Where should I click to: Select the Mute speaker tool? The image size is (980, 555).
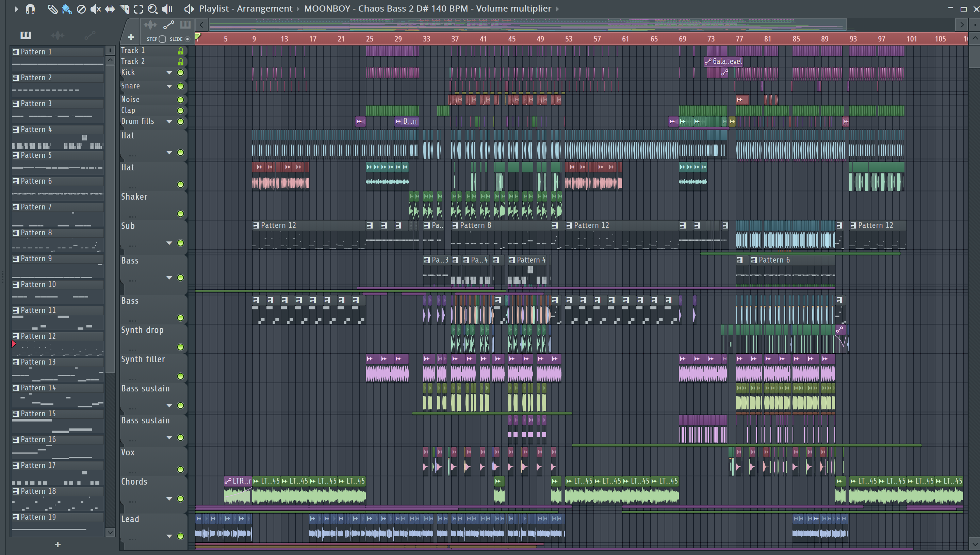(95, 9)
